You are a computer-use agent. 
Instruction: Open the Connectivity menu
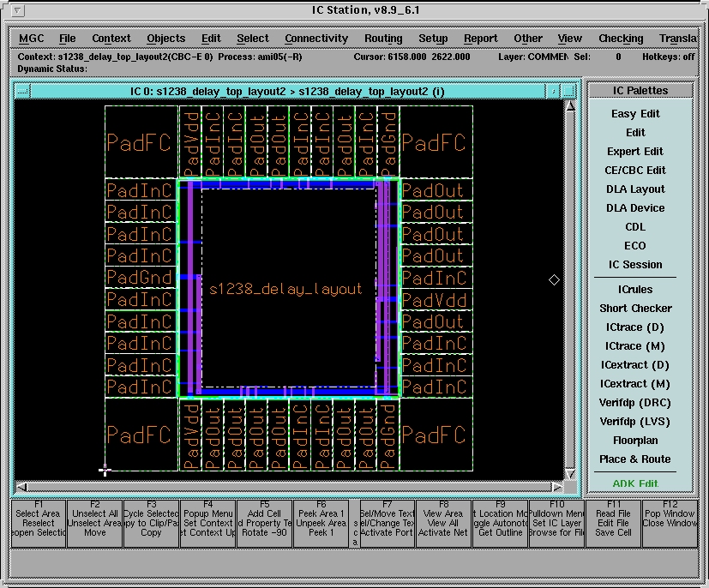(x=316, y=39)
